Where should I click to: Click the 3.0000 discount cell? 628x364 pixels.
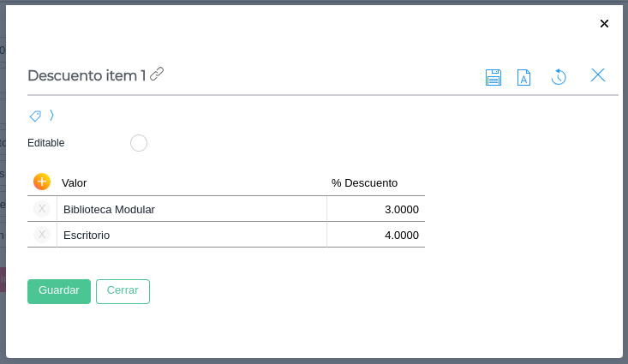point(375,209)
